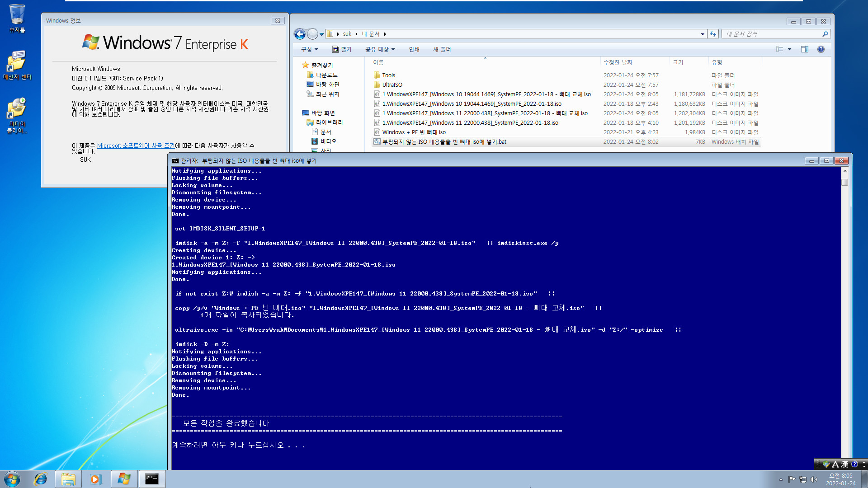The image size is (868, 488).
Task: Click the Explorer help icon
Action: [x=821, y=49]
